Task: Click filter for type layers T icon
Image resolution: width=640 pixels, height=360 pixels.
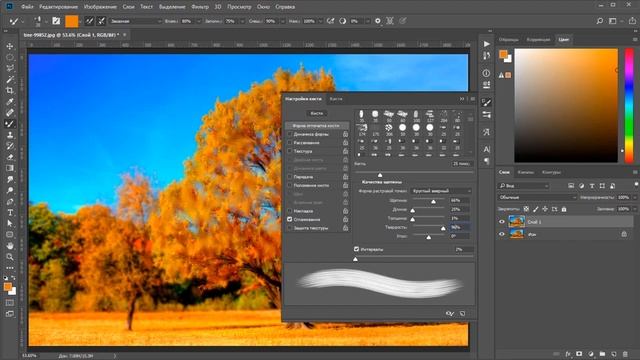Action: coord(592,186)
